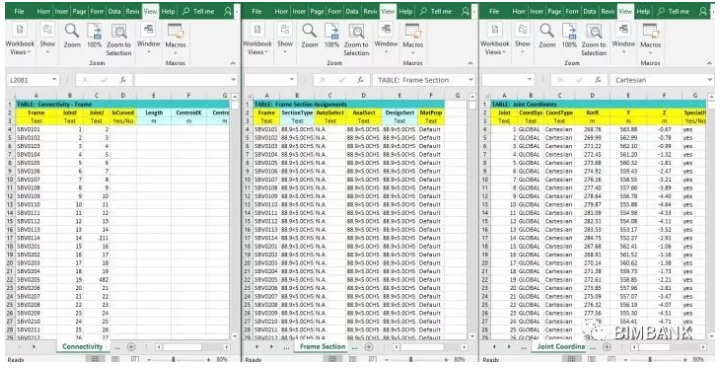Open Window group in the middle Excel window
This screenshot has width=726, height=375.
(386, 39)
